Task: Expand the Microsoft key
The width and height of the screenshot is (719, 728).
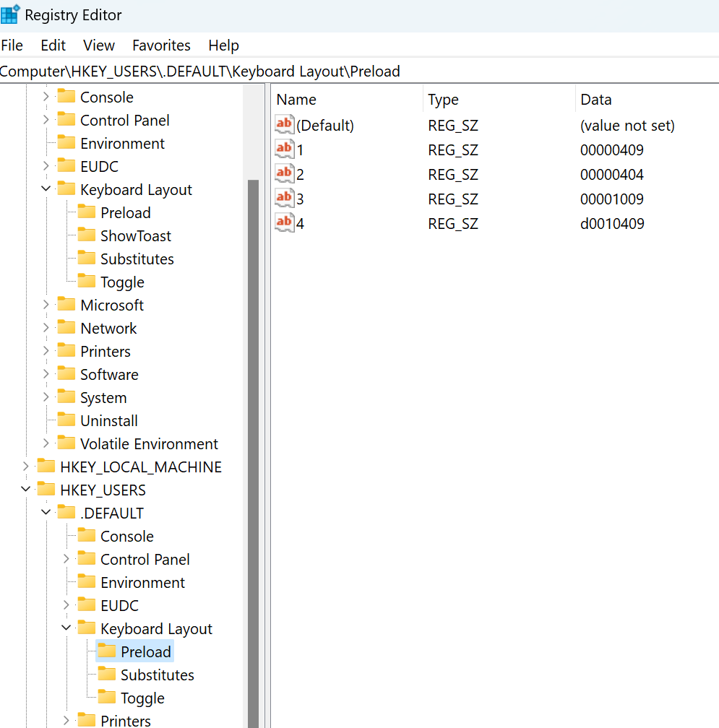Action: click(46, 305)
